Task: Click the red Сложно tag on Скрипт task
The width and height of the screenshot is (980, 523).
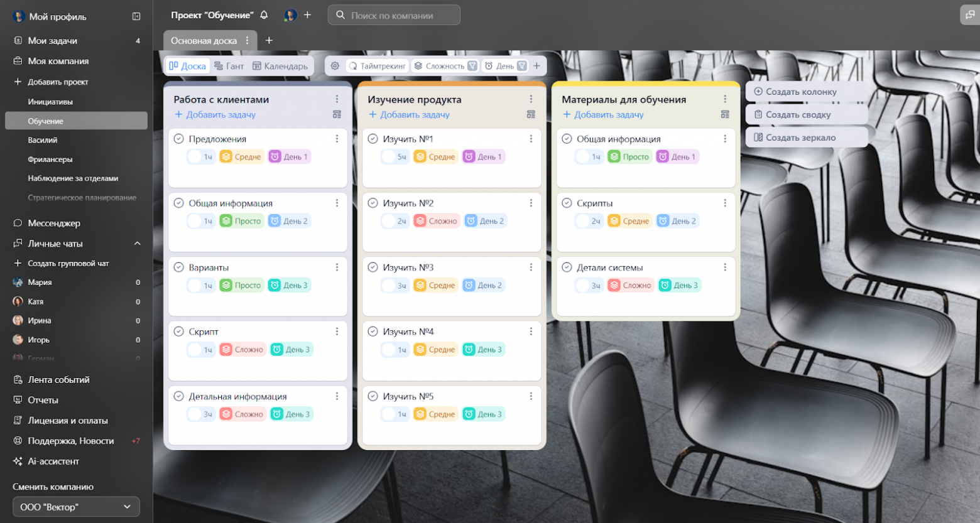Action: pos(242,350)
